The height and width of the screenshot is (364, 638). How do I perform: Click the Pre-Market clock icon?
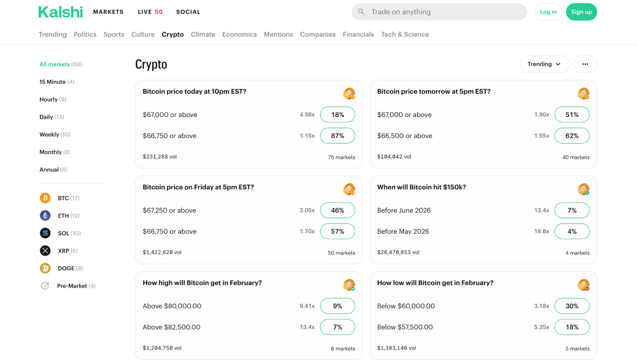point(45,286)
